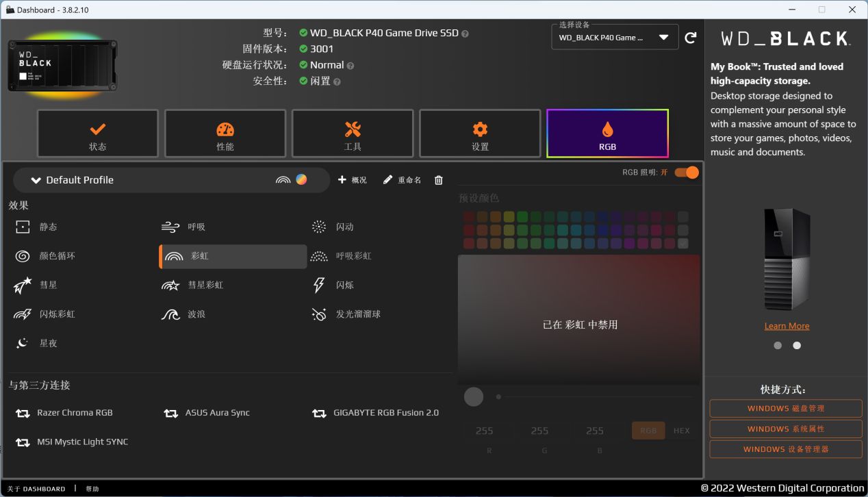Select RGB color mode button

tap(648, 431)
